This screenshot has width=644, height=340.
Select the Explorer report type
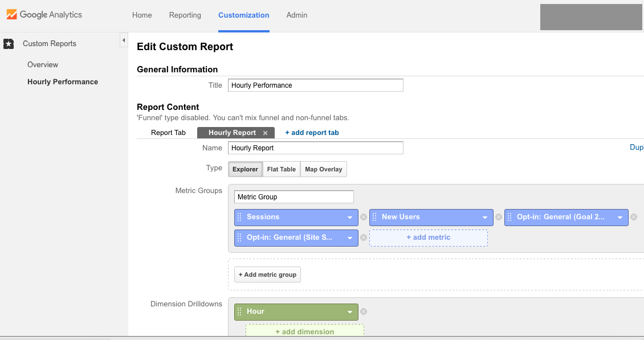(x=245, y=169)
